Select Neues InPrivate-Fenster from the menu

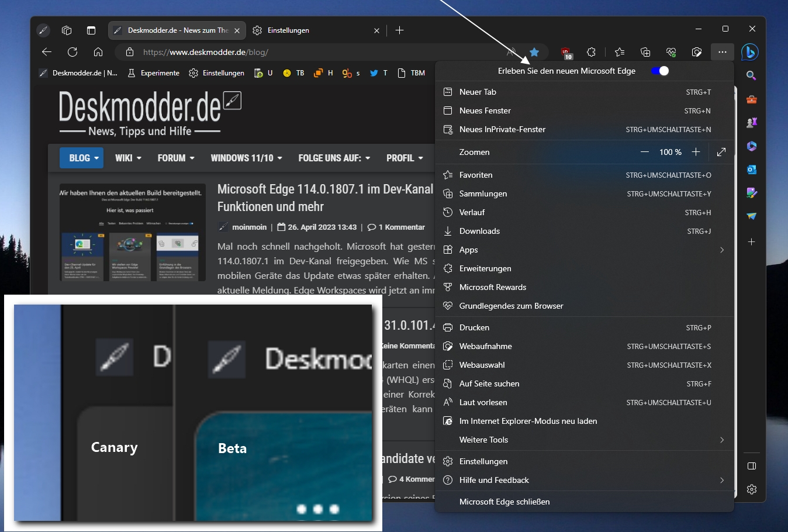(x=585, y=129)
